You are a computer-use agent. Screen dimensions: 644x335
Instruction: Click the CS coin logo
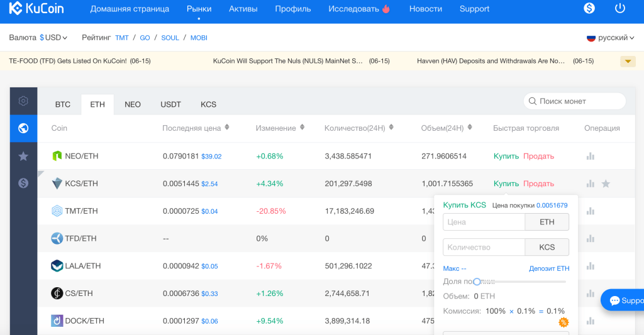[57, 294]
